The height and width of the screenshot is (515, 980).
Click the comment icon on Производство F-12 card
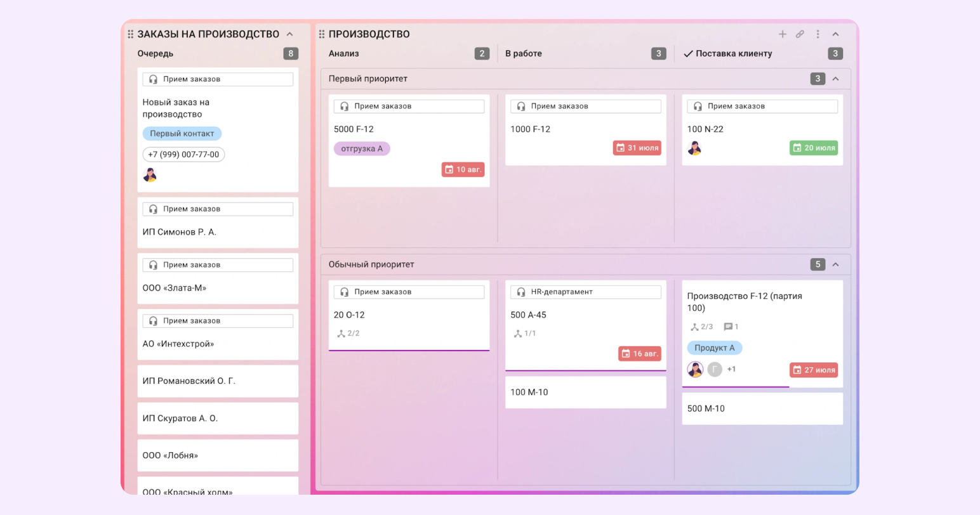[728, 327]
